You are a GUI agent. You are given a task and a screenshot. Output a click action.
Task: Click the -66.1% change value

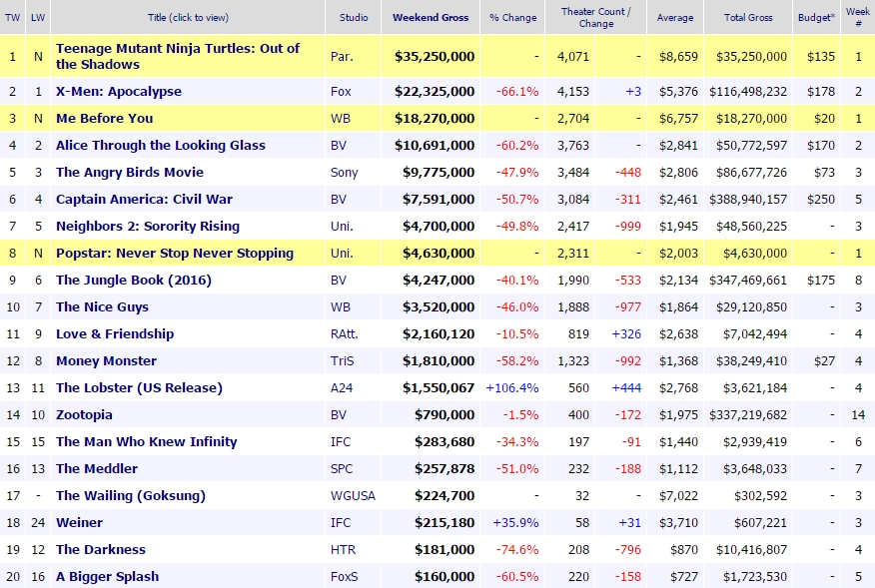(x=517, y=92)
